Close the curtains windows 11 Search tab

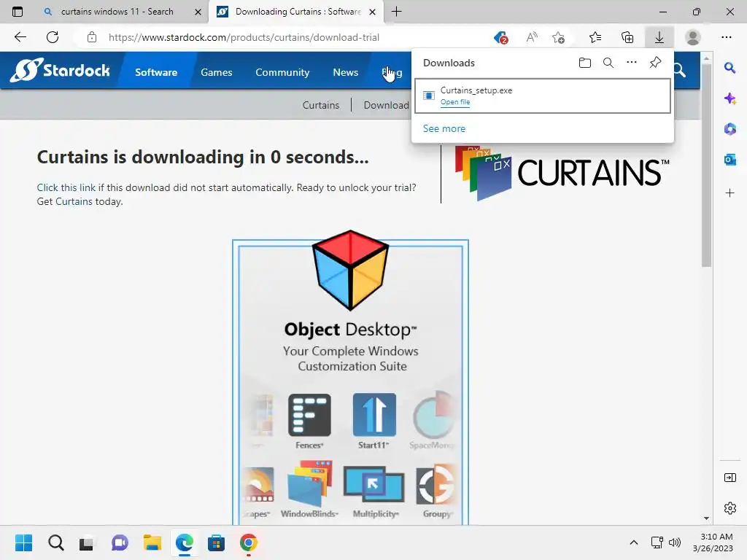pos(198,12)
